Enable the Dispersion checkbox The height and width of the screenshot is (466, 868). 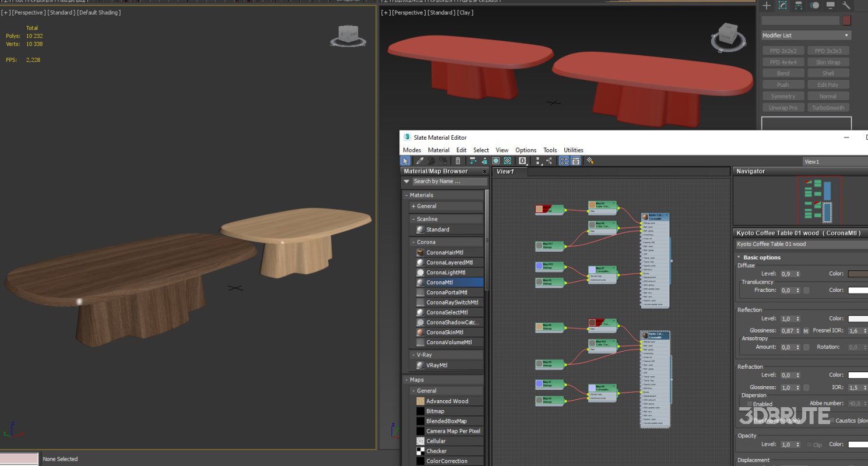(750, 404)
